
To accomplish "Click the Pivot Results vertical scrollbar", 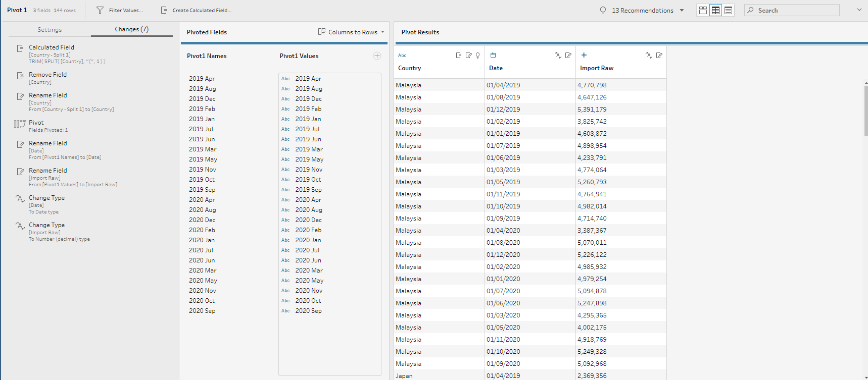I will click(865, 111).
